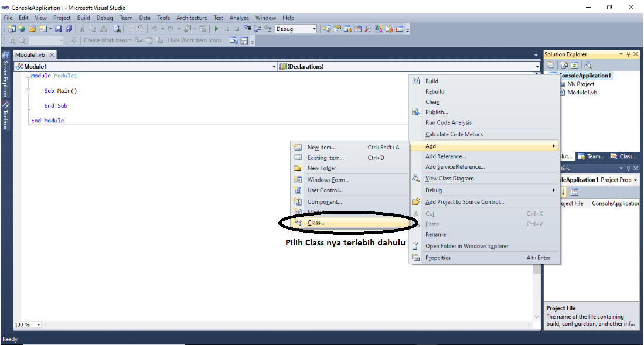Click View Class Diagram icon in Solution Explorer toolbar
Viewport: 644px width, 345px height.
(588, 65)
